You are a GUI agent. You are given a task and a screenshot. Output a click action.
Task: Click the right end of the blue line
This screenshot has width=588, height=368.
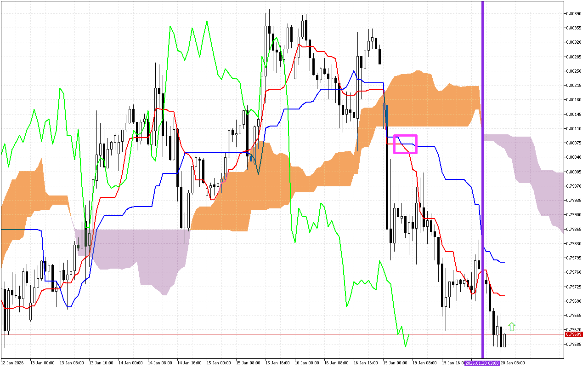(x=505, y=262)
